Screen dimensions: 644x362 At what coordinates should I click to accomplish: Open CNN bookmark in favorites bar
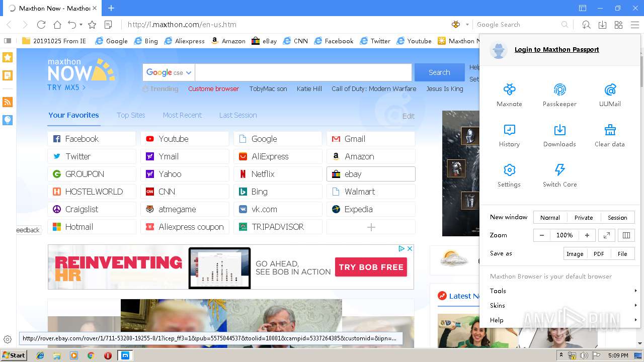[x=295, y=41]
